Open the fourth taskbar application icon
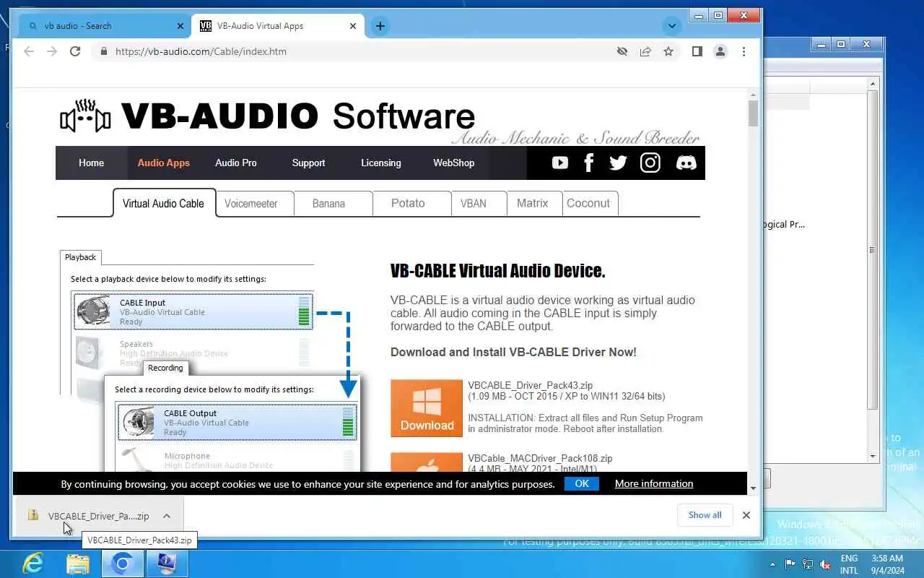Screen dimensions: 924x578 167,563
